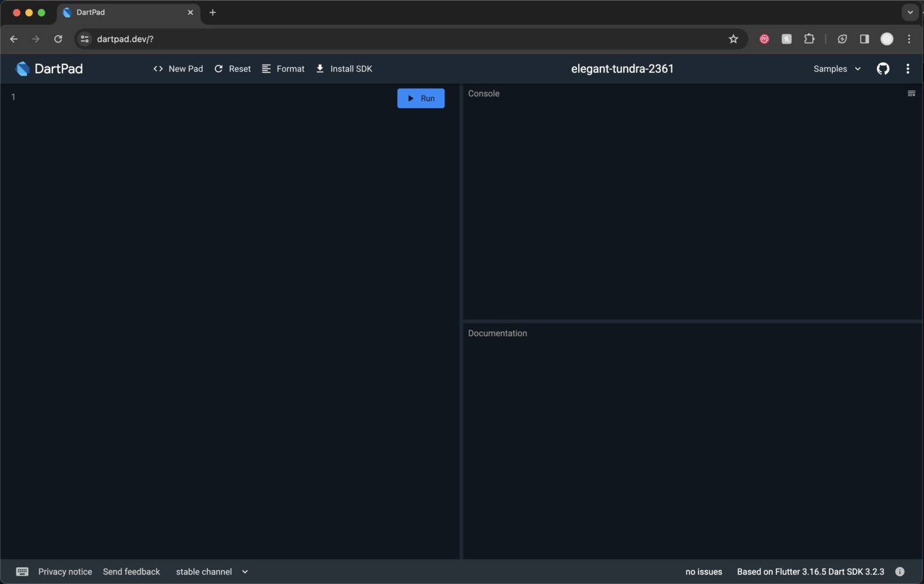This screenshot has width=924, height=584.
Task: Create a New Pad
Action: click(178, 69)
